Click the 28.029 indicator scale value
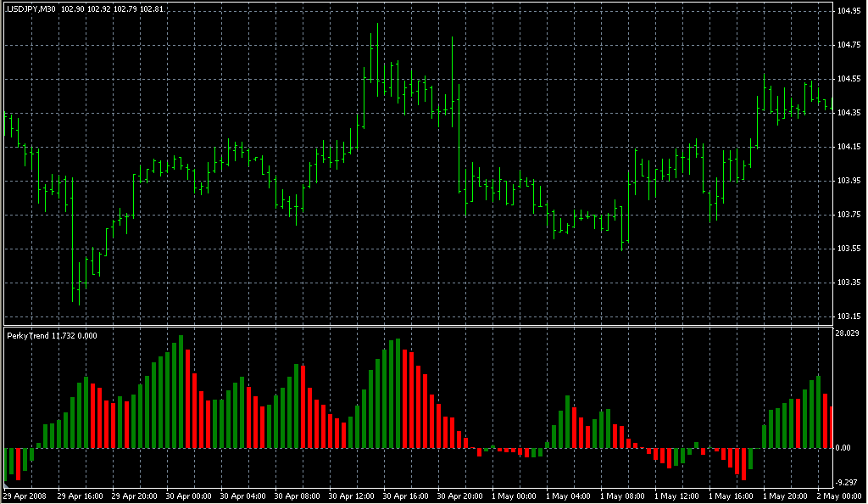Image resolution: width=868 pixels, height=504 pixels. pos(848,334)
